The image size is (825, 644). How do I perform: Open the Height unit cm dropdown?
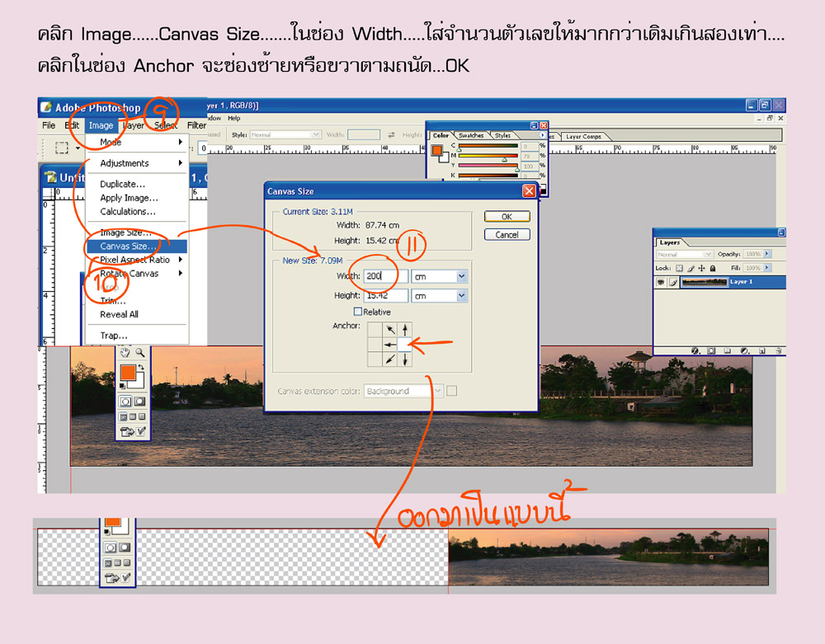click(x=461, y=295)
